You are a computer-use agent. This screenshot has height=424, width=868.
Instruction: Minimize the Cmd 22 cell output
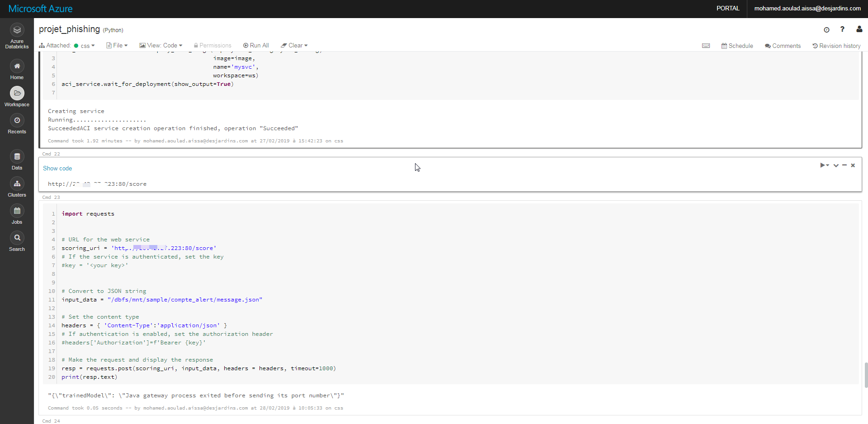(844, 165)
